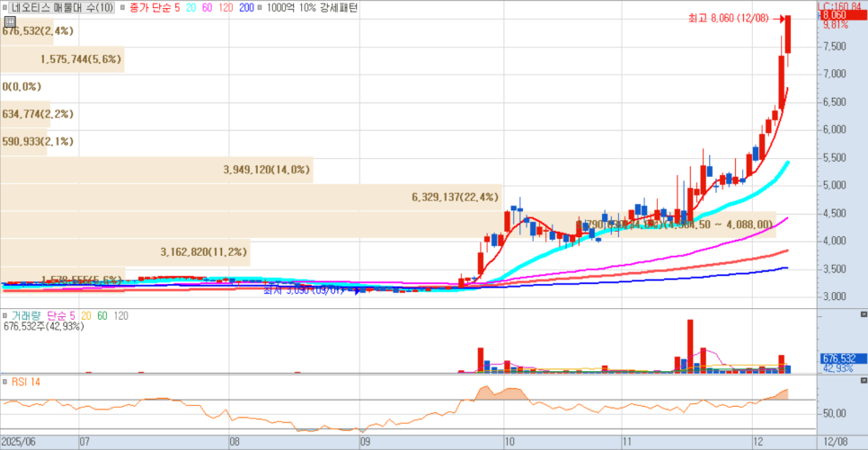Screen dimensions: 868x450
Task: Select the blue 200 moving average legend
Action: (x=246, y=8)
